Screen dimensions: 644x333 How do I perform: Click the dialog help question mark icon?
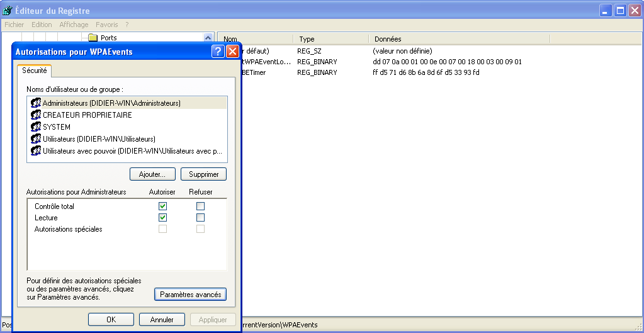(218, 52)
